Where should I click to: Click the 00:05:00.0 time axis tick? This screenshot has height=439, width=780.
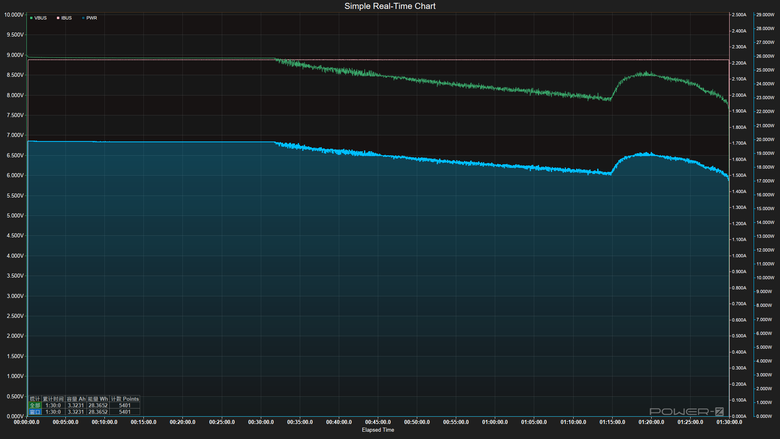point(66,422)
